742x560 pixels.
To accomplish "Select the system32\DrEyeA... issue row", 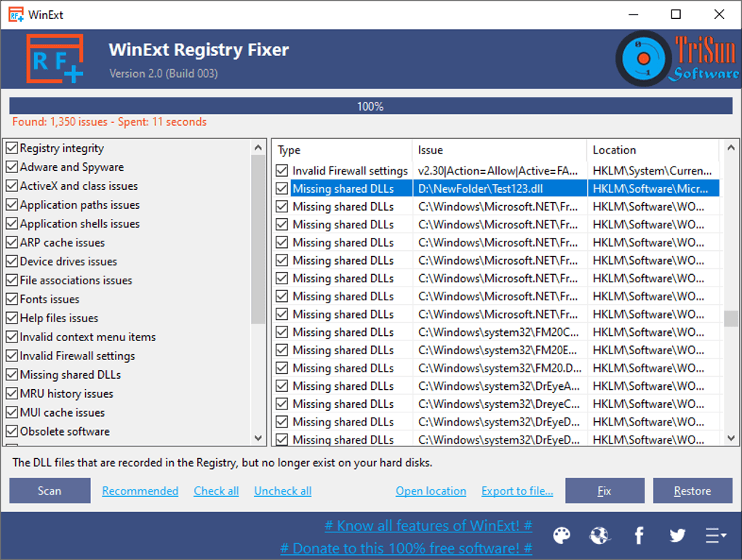I will (496, 386).
